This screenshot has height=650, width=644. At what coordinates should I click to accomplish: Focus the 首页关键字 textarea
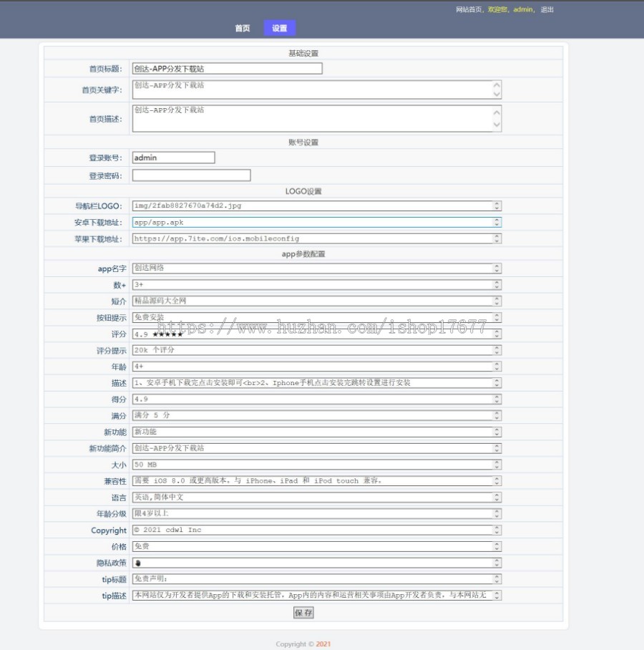click(x=316, y=89)
